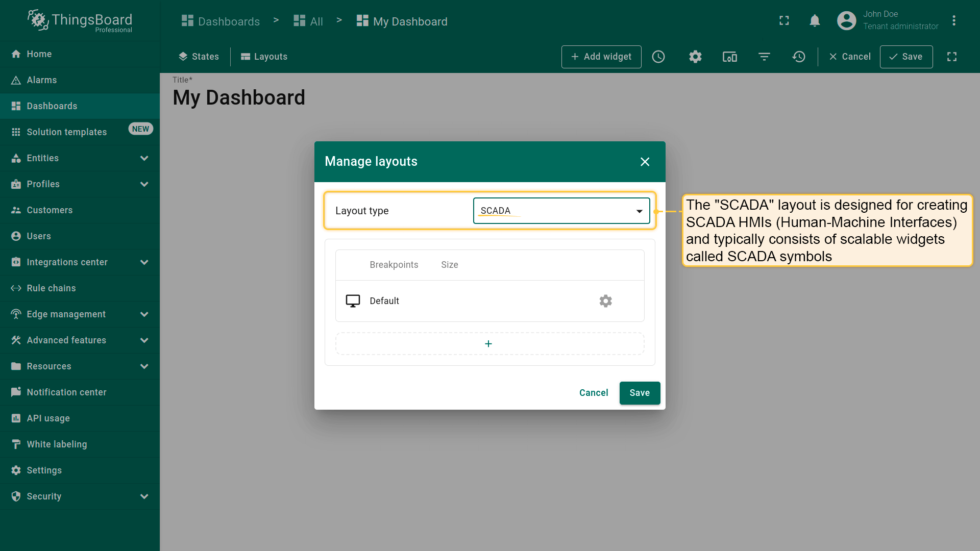Open the three-dot user menu
The width and height of the screenshot is (980, 551).
953,21
